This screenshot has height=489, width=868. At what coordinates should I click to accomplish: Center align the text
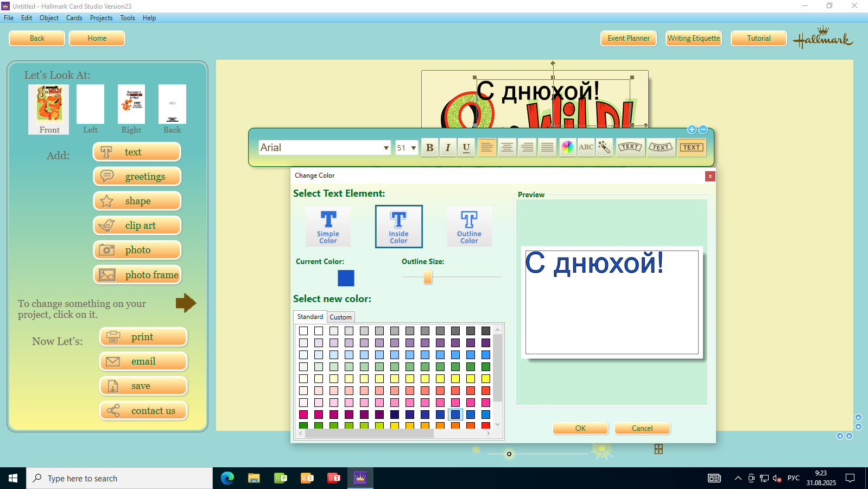507,147
